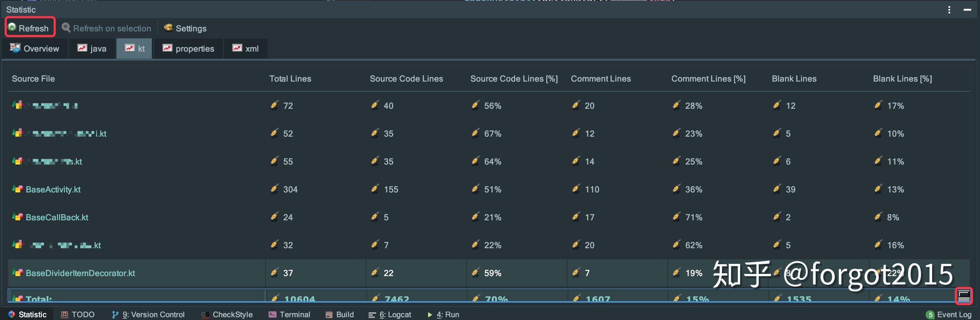Open the Build tool window
Screen dimensions: 980x320
point(339,314)
